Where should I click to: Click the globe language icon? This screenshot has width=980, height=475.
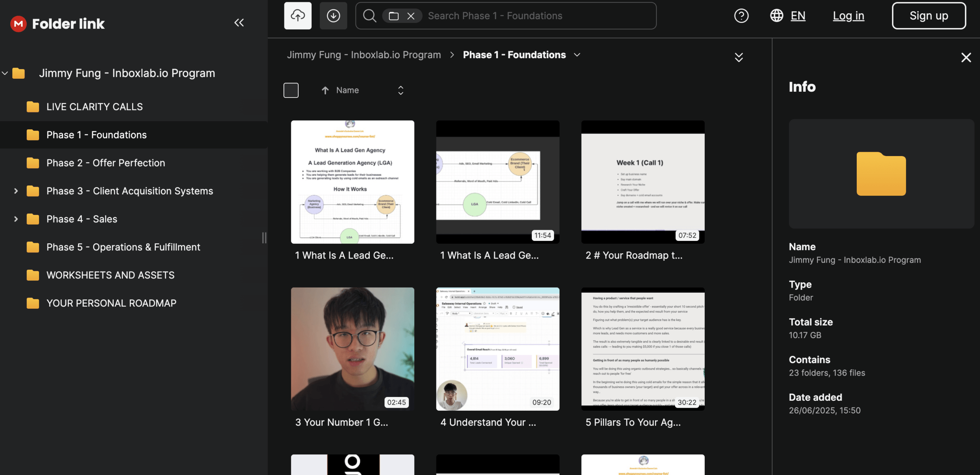776,16
